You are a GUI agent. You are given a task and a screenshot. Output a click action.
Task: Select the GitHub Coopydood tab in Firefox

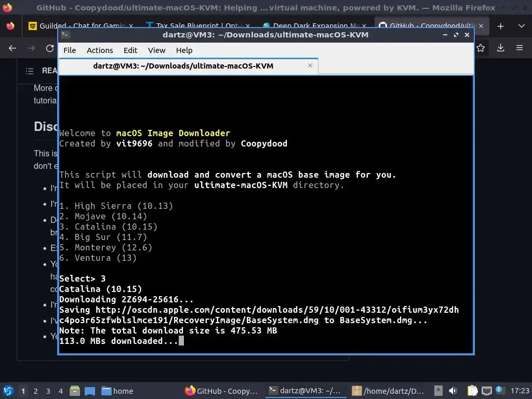tap(431, 26)
